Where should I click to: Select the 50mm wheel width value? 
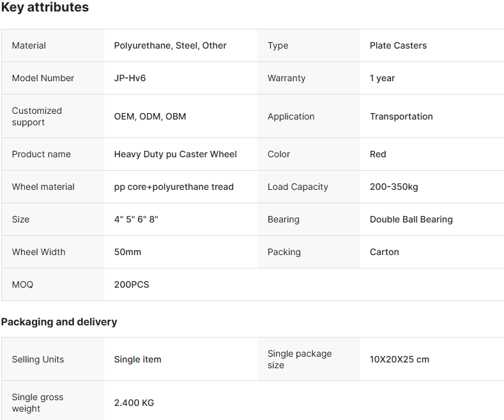[127, 252]
